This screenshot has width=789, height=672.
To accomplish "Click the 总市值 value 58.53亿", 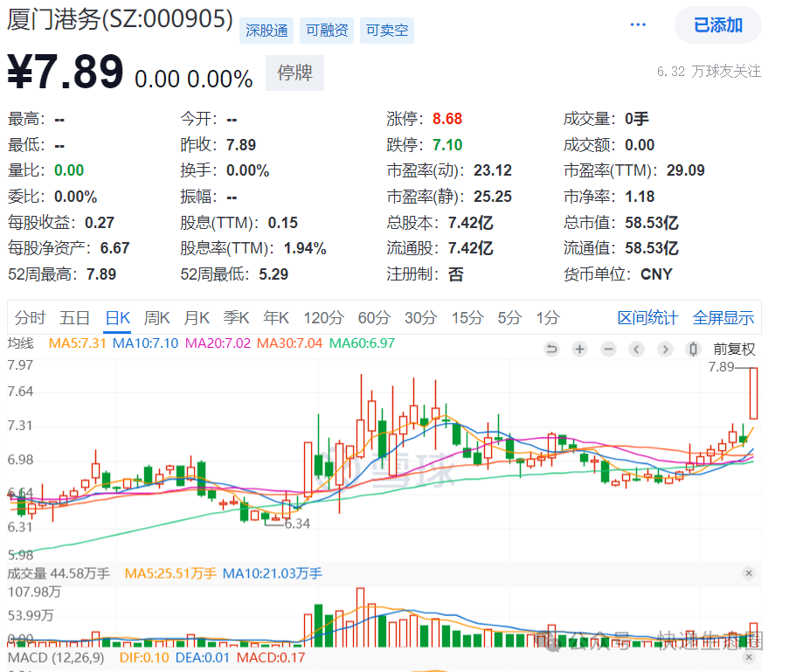I will [652, 223].
